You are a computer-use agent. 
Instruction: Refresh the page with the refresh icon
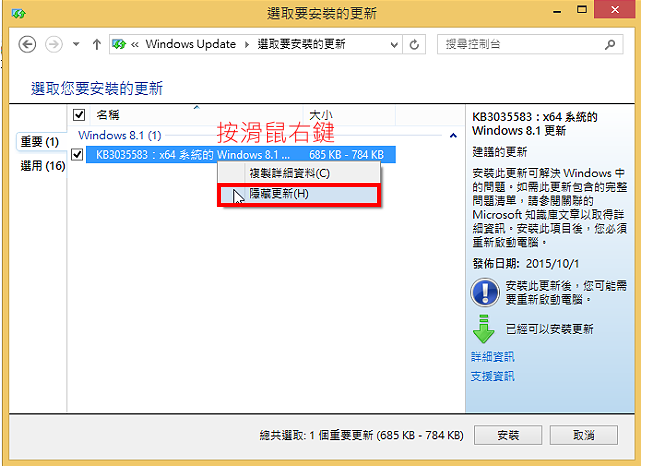point(414,45)
